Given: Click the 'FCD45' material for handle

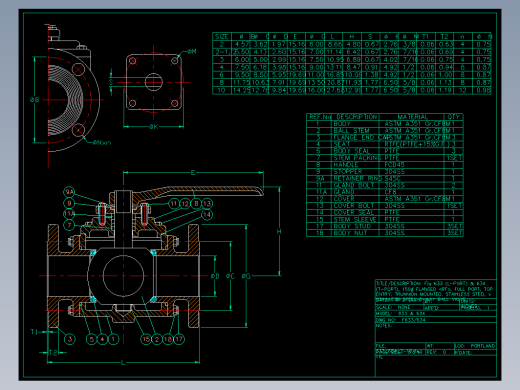Looking at the screenshot, I should 394,165.
